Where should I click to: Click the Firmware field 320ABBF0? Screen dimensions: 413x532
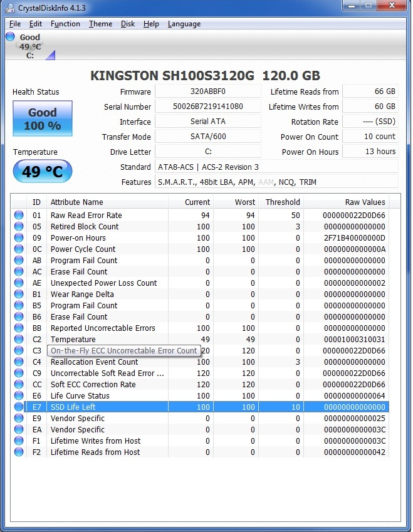pos(207,91)
